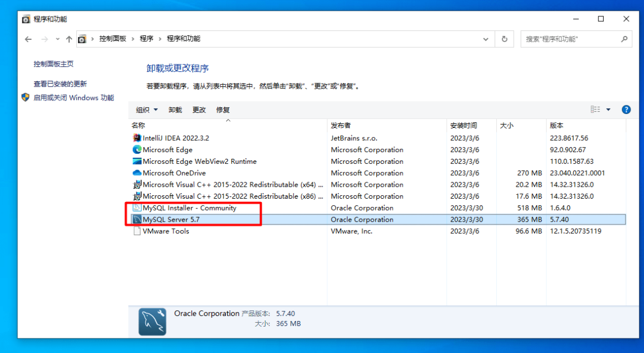
Task: Click the Microsoft OneDrive cloud icon
Action: coord(137,173)
